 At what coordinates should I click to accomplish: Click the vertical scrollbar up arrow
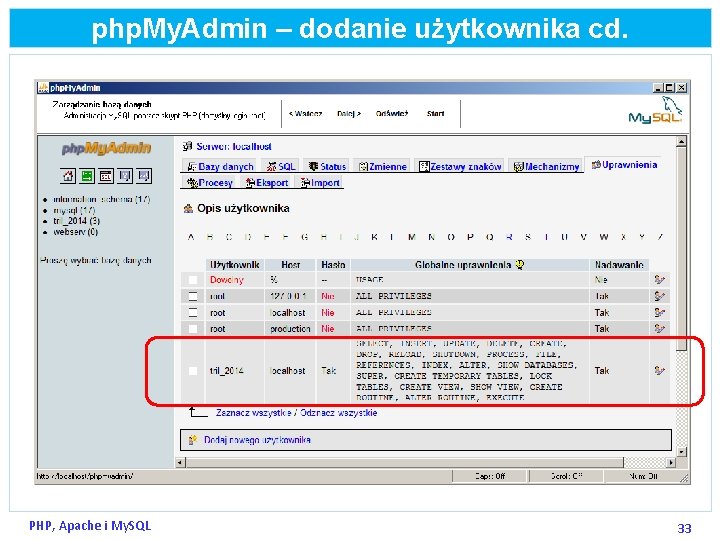(681, 141)
